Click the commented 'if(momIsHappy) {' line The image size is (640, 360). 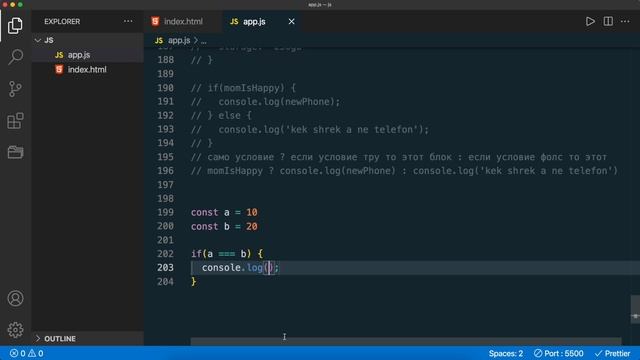click(x=243, y=88)
